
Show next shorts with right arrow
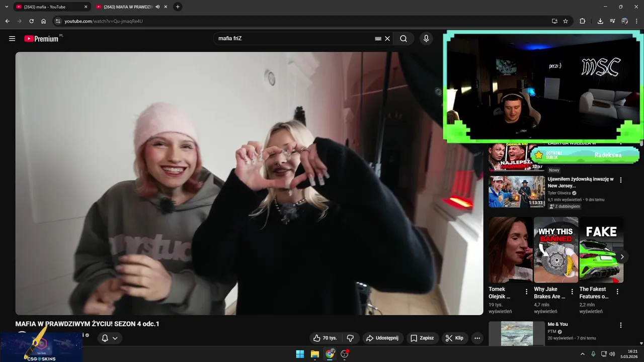[x=622, y=257]
